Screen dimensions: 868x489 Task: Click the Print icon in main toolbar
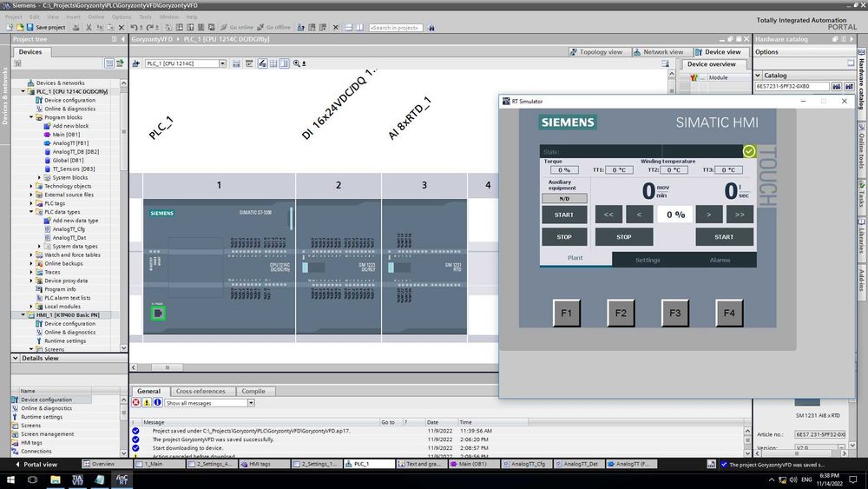[x=76, y=27]
